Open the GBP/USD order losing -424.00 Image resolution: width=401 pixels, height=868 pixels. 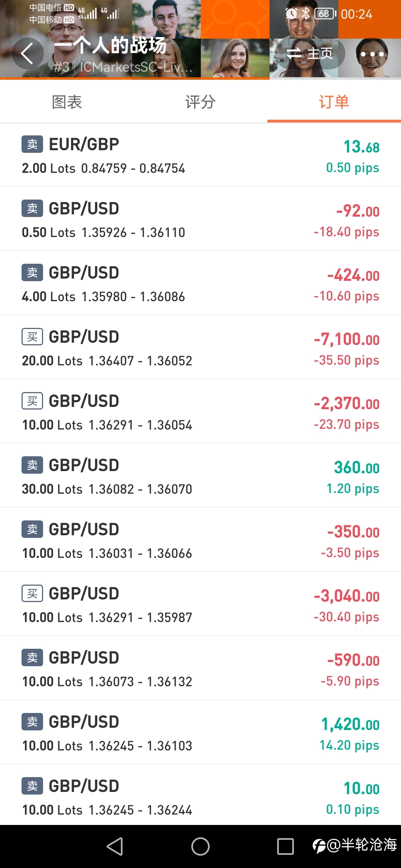coord(200,283)
